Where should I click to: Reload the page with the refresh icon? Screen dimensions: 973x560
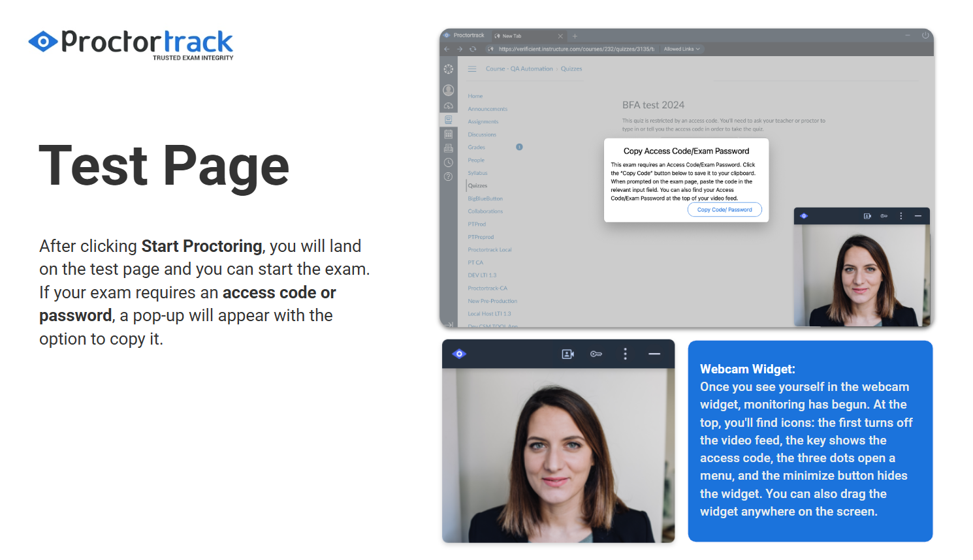pyautogui.click(x=473, y=49)
